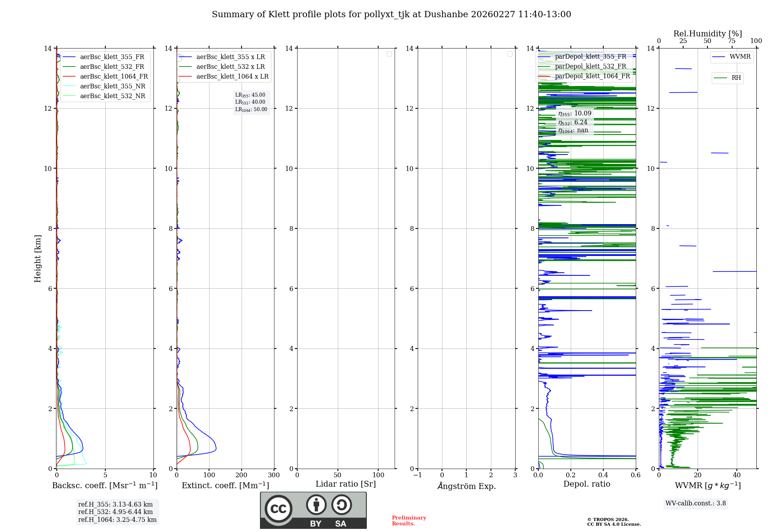Click the lidar ratio values annotation box
Viewport: 783px width, 532px height.
(x=251, y=102)
